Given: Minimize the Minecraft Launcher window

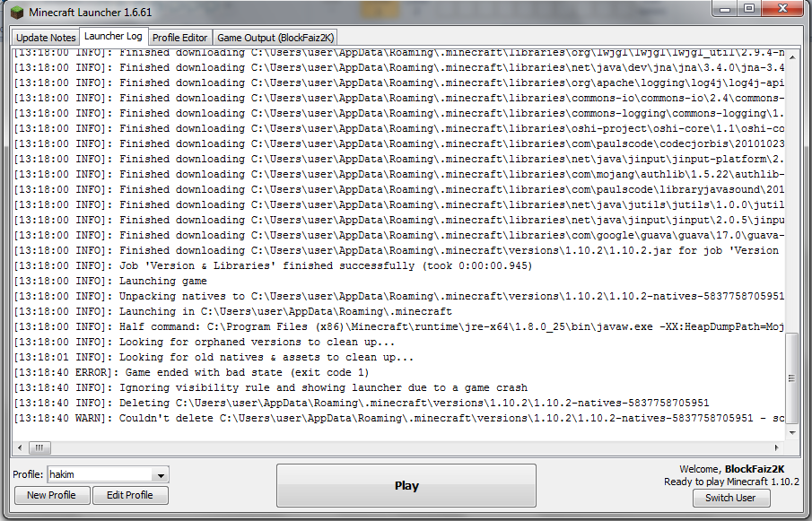Looking at the screenshot, I should click(x=725, y=9).
